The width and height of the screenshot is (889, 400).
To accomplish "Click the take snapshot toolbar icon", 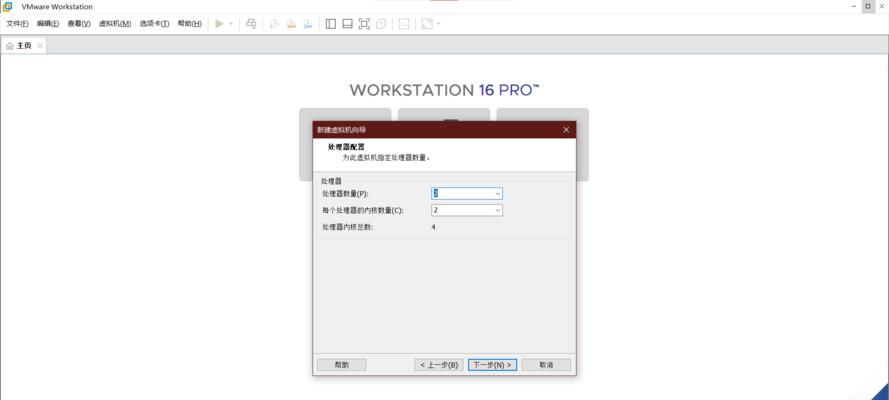I will pyautogui.click(x=274, y=24).
